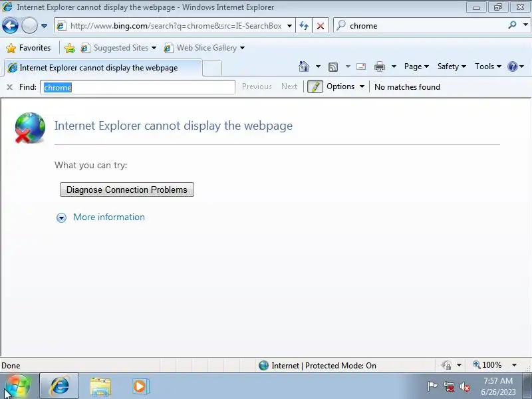Click the muted volume tray icon
The image size is (532, 399).
coord(464,387)
